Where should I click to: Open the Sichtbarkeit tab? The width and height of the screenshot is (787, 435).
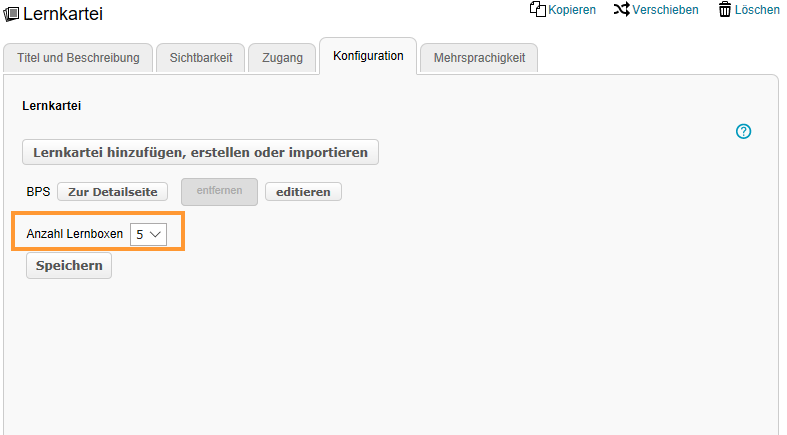click(201, 58)
